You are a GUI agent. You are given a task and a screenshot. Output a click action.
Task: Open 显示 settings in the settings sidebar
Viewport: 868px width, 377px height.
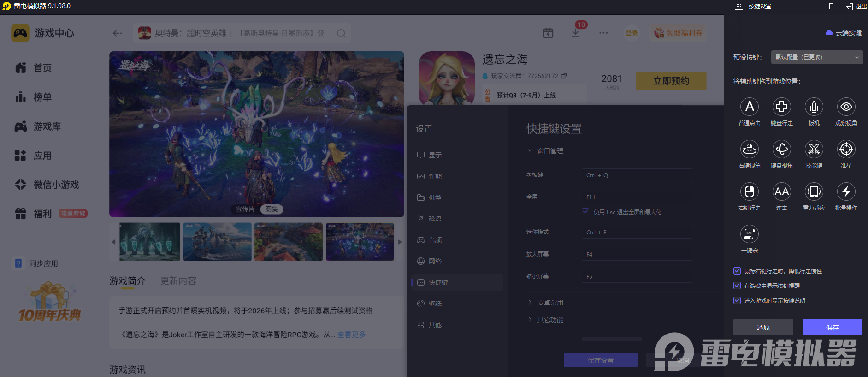457,155
